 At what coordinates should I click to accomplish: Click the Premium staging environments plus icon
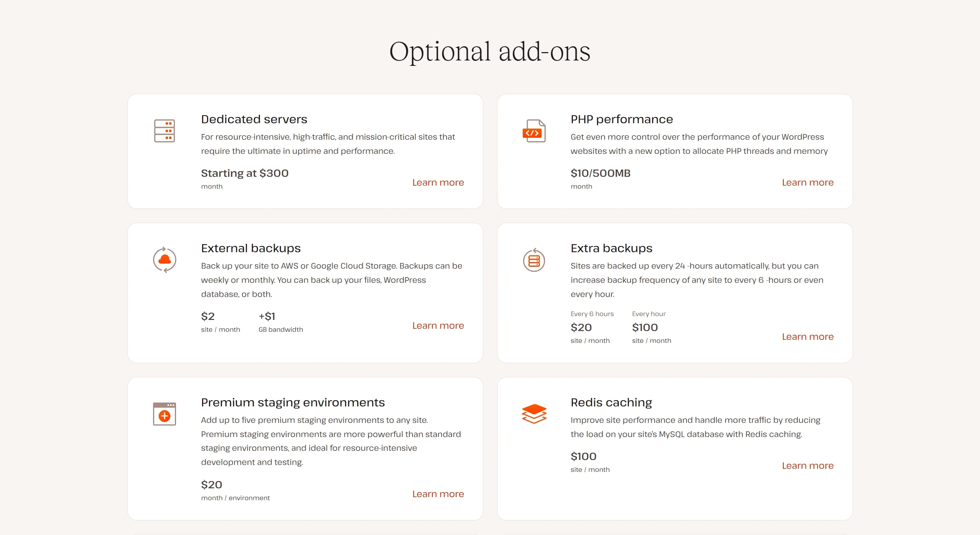(x=165, y=414)
